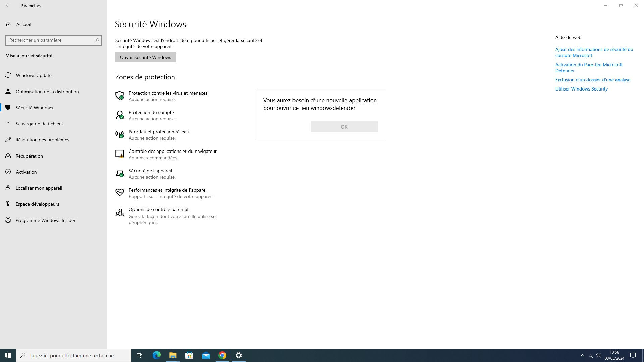644x362 pixels.
Task: Select Espace développeurs in sidebar
Action: tap(54, 204)
